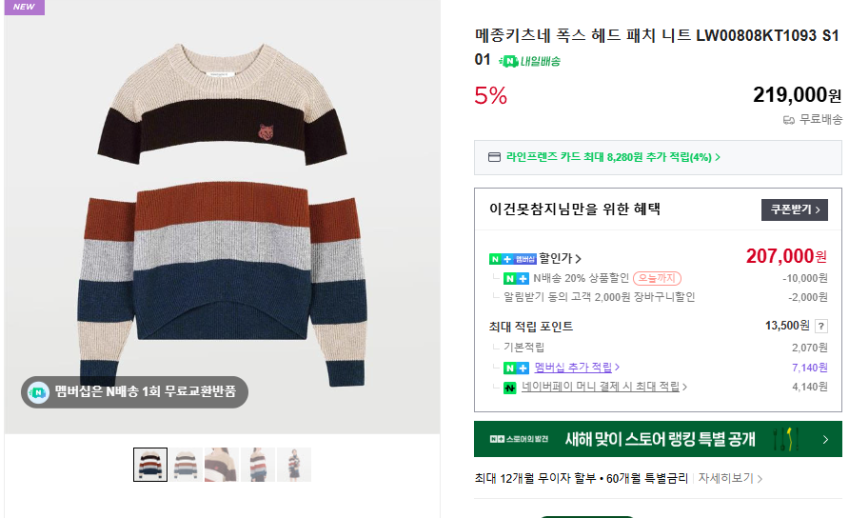Image resolution: width=849 pixels, height=518 pixels.
Task: Select the first sweater thumbnail
Action: pyautogui.click(x=150, y=464)
